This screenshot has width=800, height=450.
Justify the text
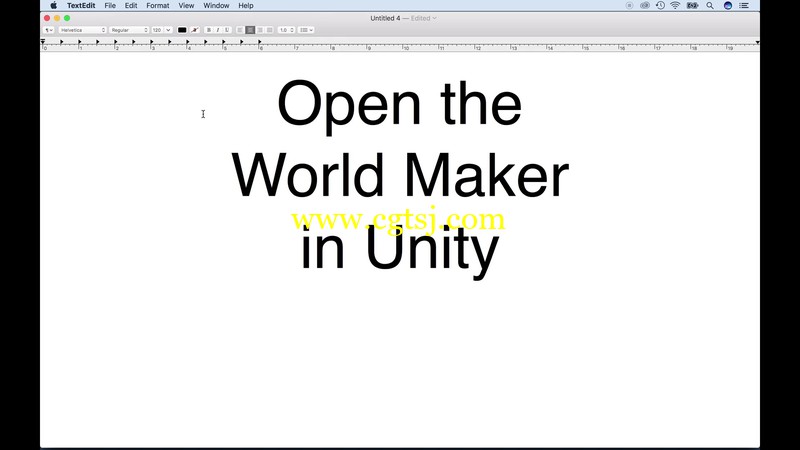(269, 30)
